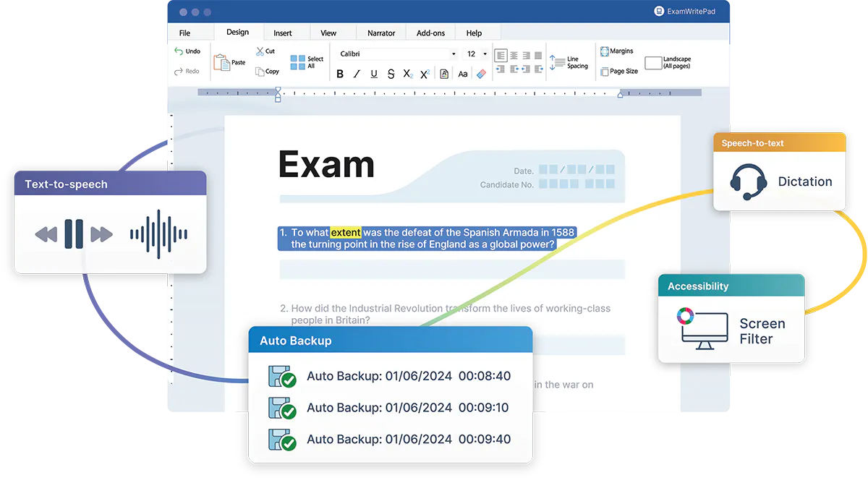Align text to the left
The image size is (868, 483).
tap(501, 55)
